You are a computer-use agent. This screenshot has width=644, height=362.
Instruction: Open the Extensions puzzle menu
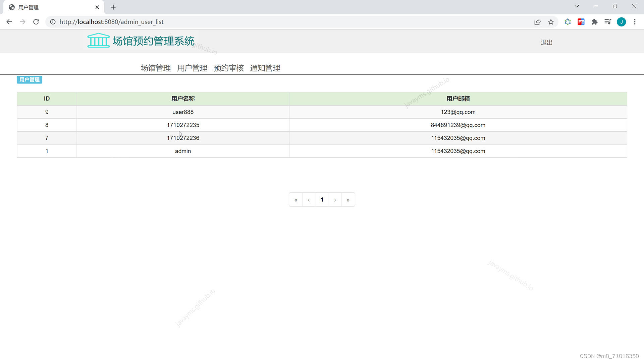pos(594,22)
